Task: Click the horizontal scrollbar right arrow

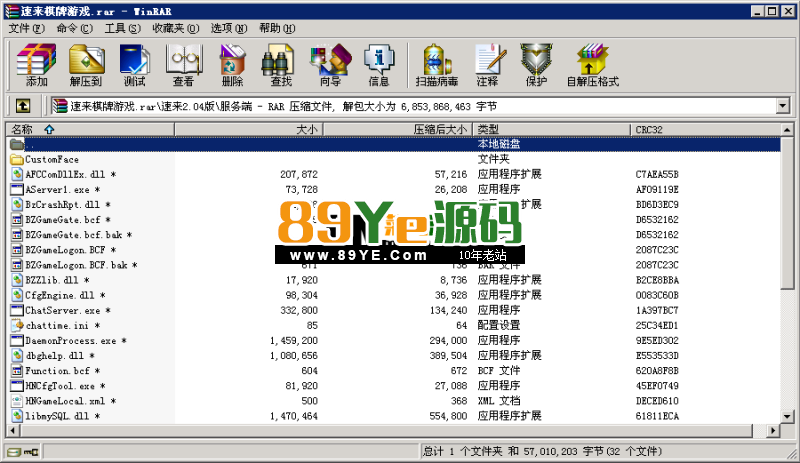Action: tap(773, 430)
